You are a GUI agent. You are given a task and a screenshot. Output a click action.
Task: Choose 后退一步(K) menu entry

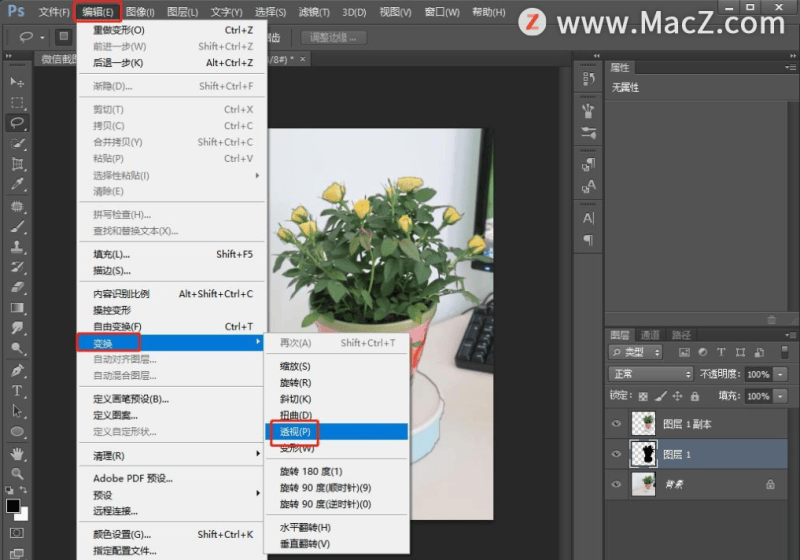tap(171, 63)
